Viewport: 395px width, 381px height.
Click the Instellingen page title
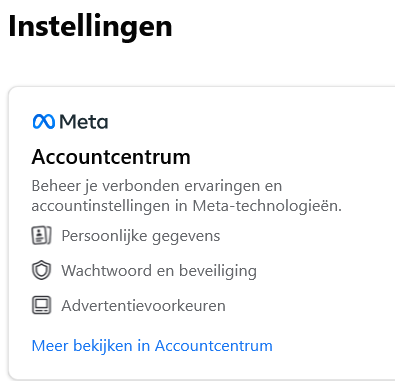coord(90,26)
